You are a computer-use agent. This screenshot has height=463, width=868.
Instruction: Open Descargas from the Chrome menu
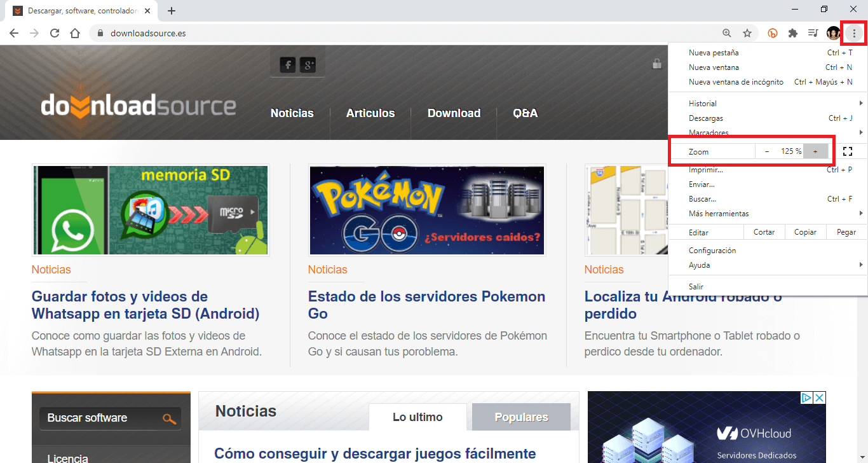768,118
